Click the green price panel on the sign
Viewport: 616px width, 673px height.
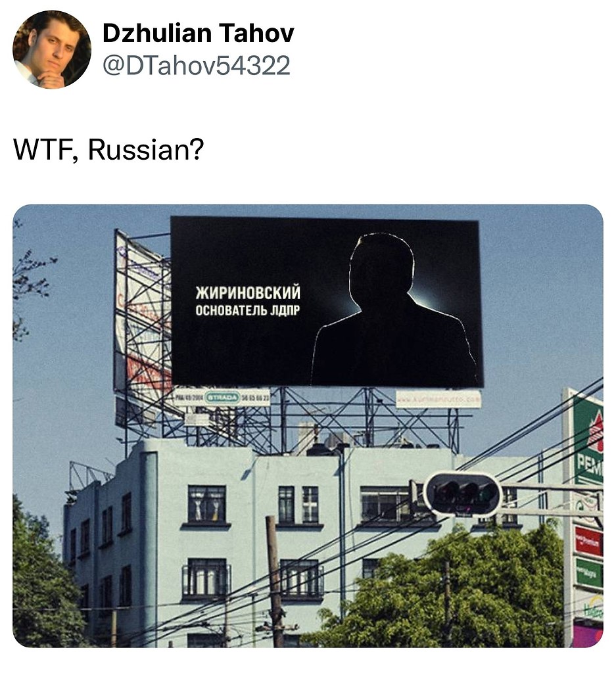[590, 573]
